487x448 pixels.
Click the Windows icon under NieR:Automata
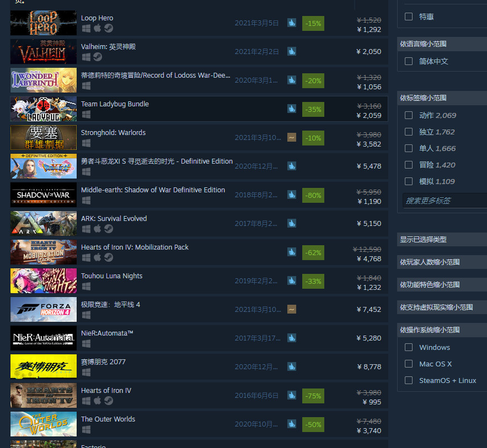coord(87,344)
